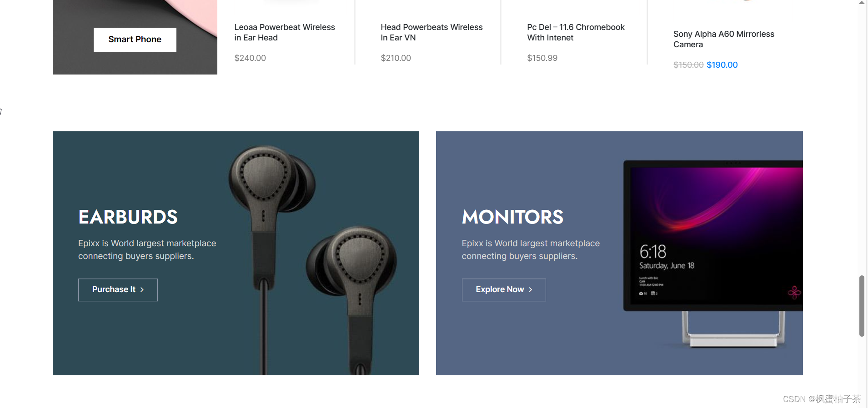Click the earbuds product image

[x=314, y=259]
